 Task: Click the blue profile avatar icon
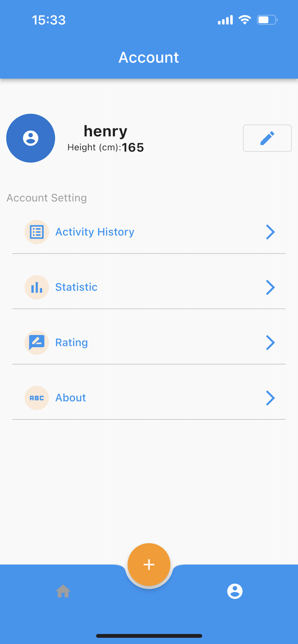(x=31, y=138)
